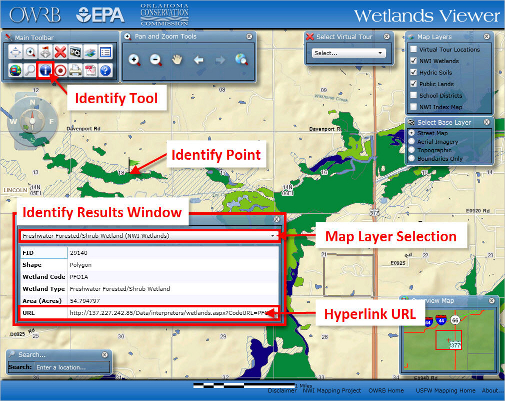Viewport: 505px width, 401px height.
Task: Click the zoom in magnifier in Pan and Zoom Tools
Action: click(x=134, y=60)
